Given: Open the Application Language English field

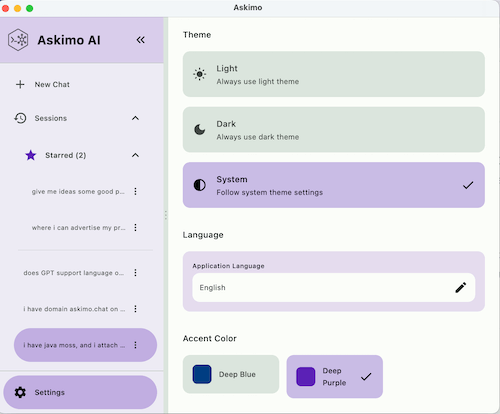Looking at the screenshot, I should point(334,287).
